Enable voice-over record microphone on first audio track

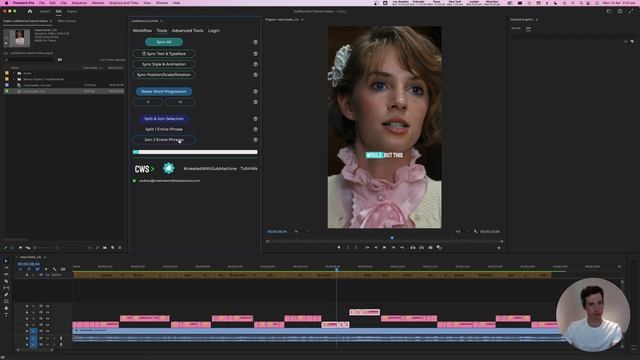(x=61, y=338)
